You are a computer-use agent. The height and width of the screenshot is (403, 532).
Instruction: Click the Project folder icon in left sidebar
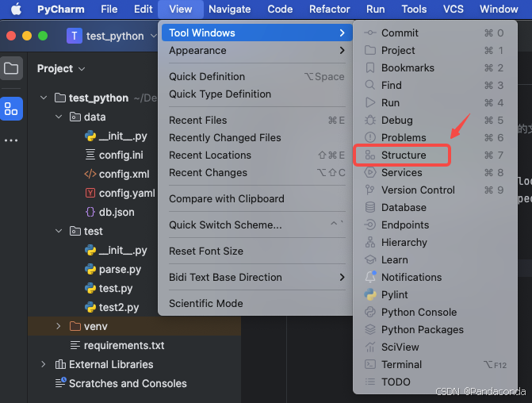click(x=11, y=68)
